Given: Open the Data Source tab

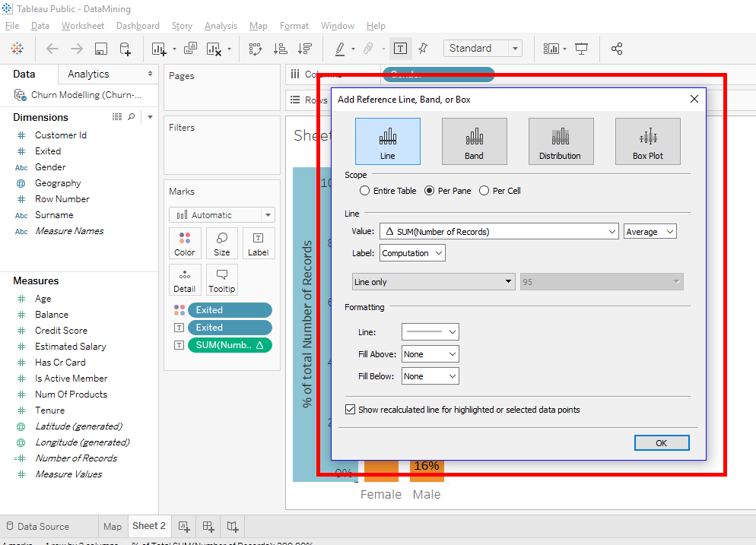Looking at the screenshot, I should (x=43, y=526).
